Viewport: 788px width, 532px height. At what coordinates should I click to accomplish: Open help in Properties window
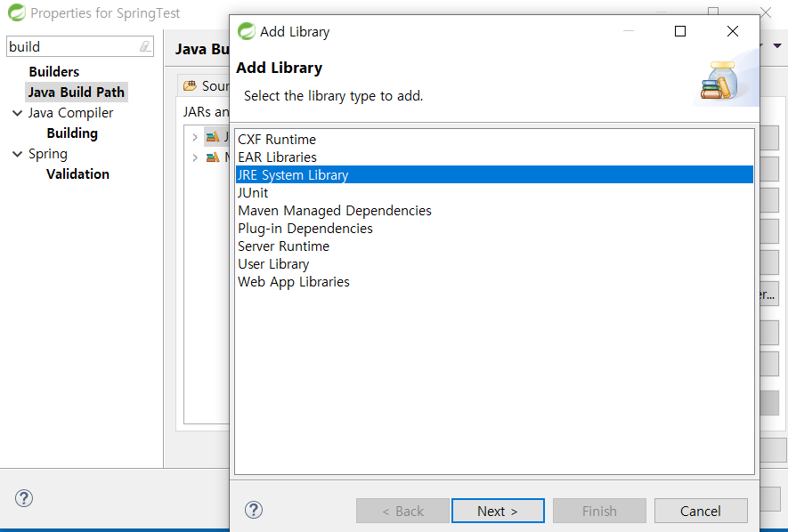click(24, 498)
